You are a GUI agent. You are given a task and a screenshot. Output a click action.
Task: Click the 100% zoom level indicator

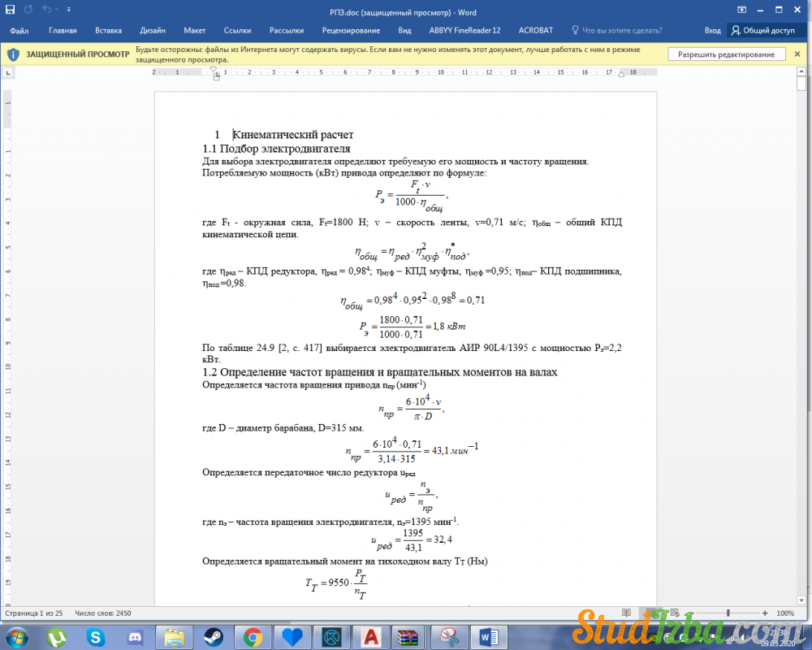click(x=785, y=613)
